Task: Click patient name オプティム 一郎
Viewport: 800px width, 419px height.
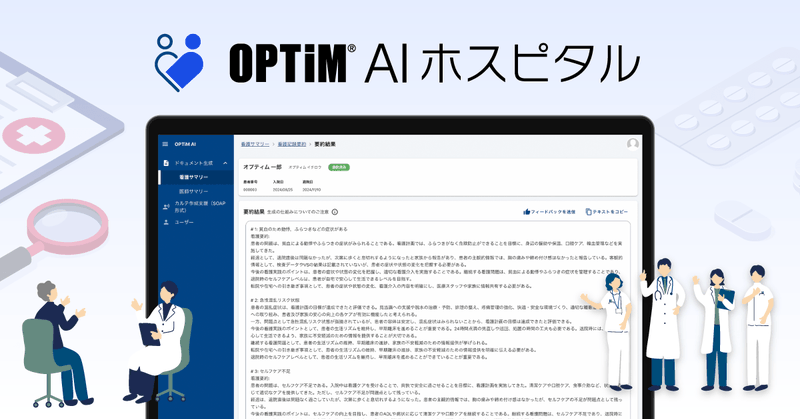Action: click(262, 167)
